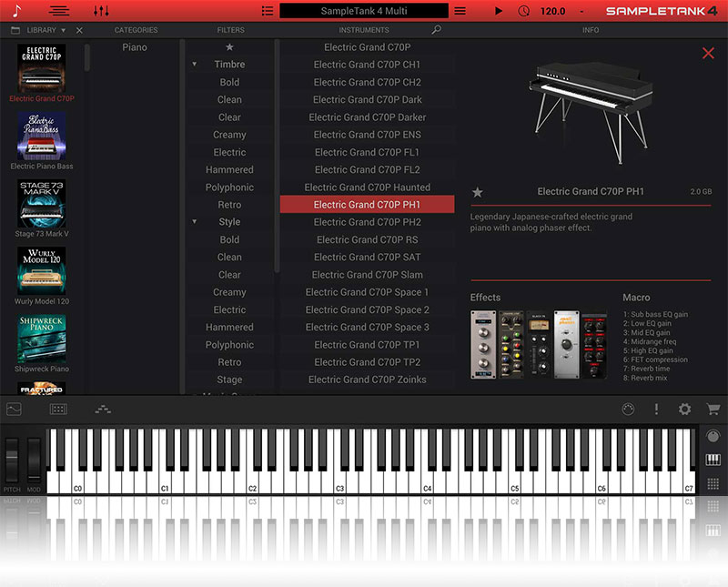728x587 pixels.
Task: Open the instrument search magnifier
Action: point(437,30)
